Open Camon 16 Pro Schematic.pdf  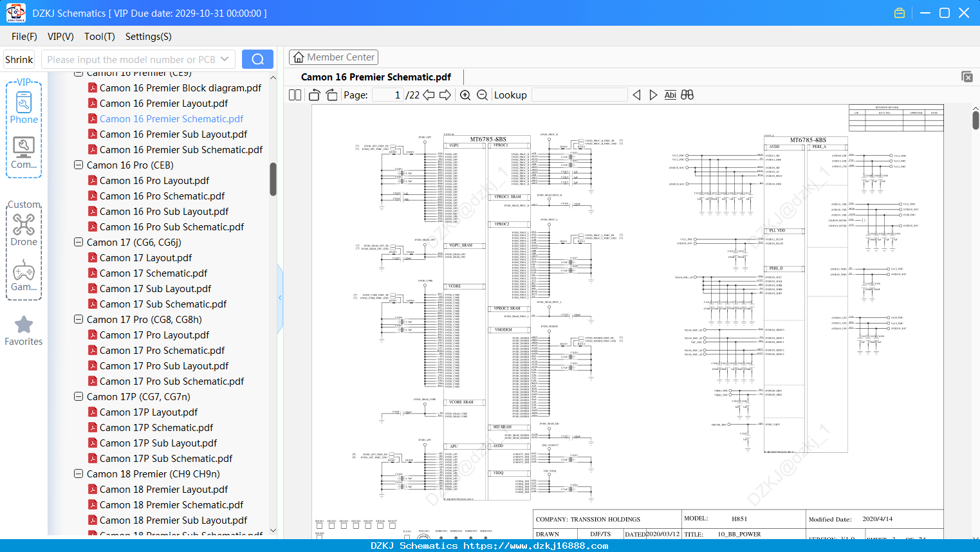(162, 196)
